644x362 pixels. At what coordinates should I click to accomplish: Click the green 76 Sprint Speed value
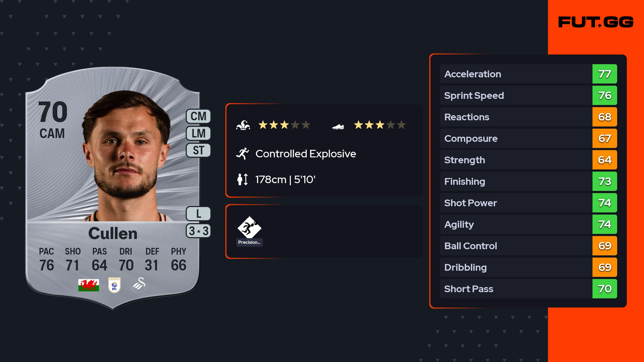pyautogui.click(x=605, y=95)
